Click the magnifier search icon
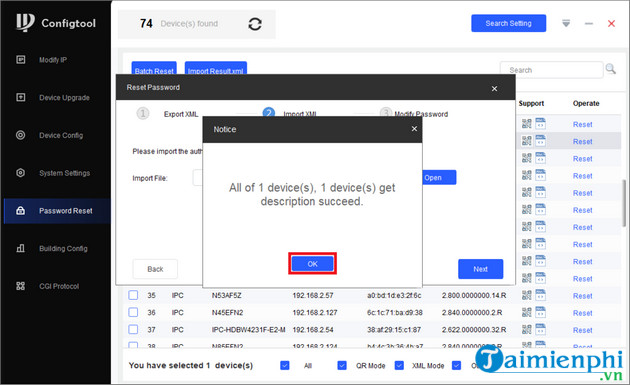 coord(611,69)
